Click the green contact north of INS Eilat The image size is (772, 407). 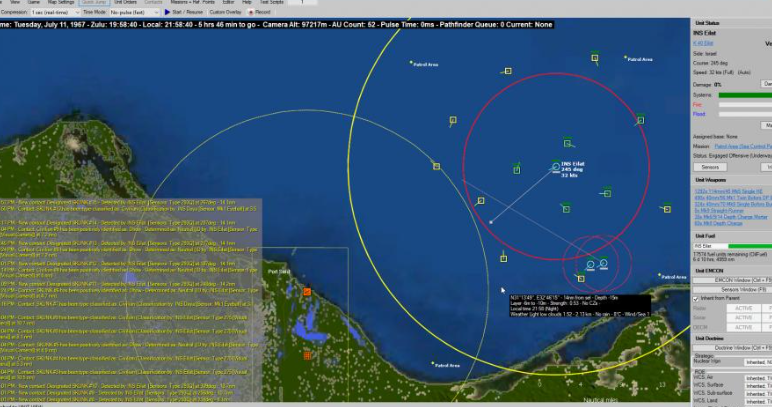click(x=567, y=143)
